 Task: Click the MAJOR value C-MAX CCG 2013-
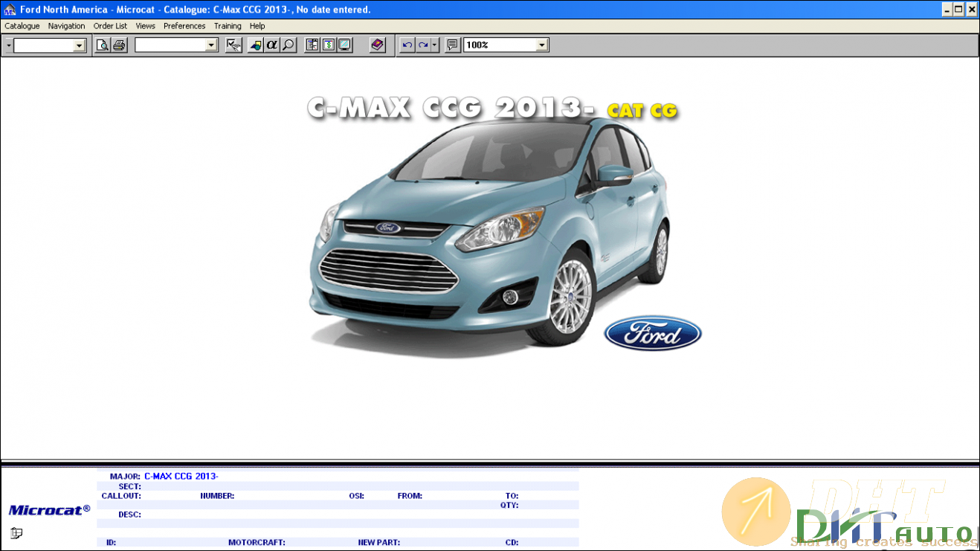[x=181, y=476]
